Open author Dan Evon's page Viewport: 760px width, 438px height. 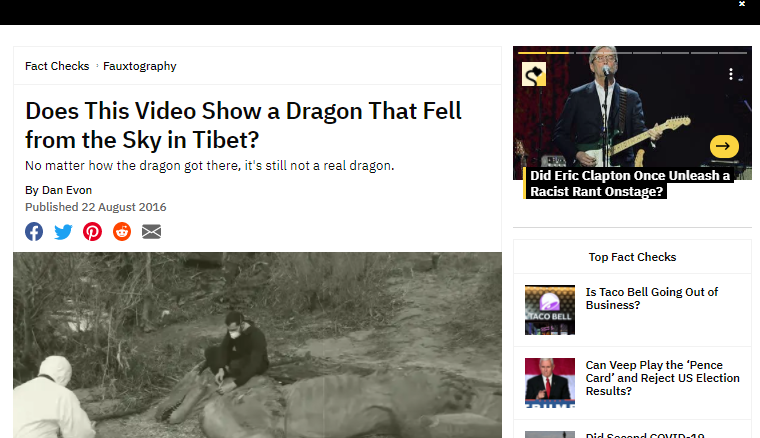[x=67, y=190]
